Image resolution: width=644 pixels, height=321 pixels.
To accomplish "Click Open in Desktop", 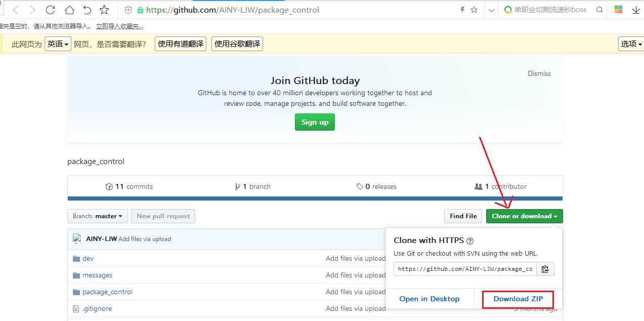I will pyautogui.click(x=430, y=299).
